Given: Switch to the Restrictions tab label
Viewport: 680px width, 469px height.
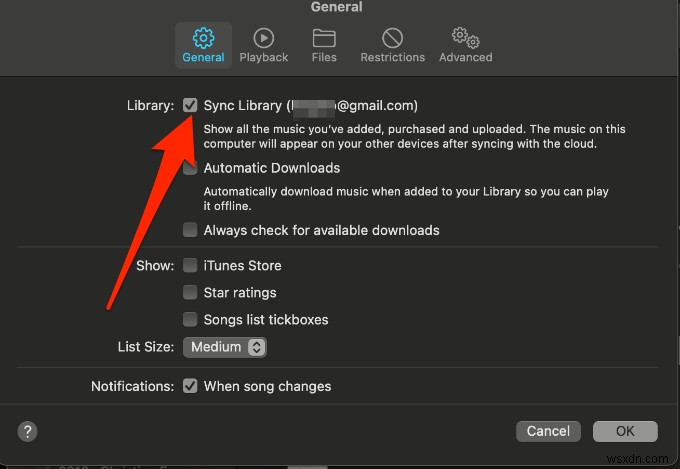Looking at the screenshot, I should click(x=392, y=57).
